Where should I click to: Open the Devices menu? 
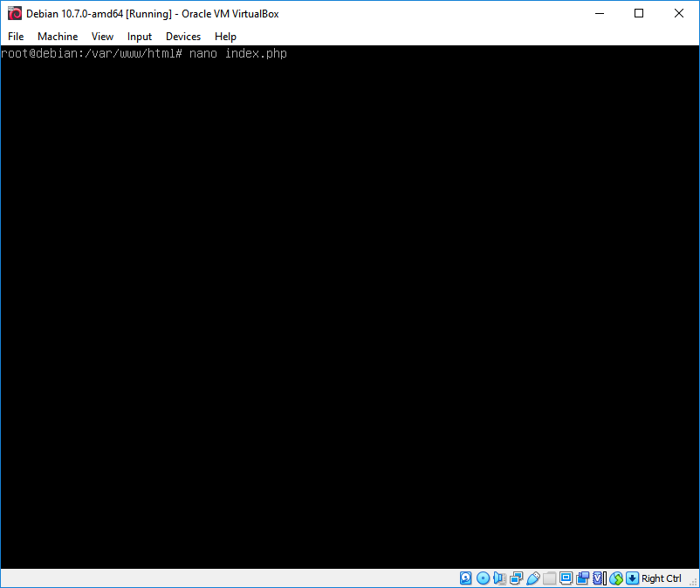click(183, 37)
